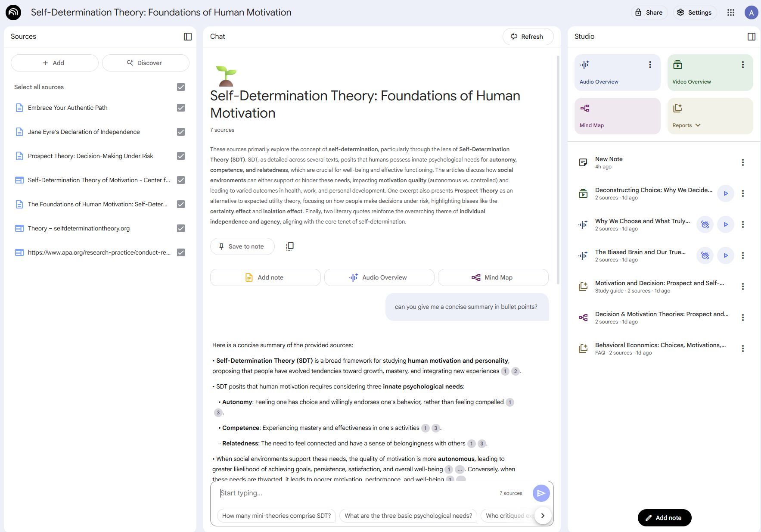761x532 pixels.
Task: Enter interactive mode on The Biased Brain audio
Action: coord(705,255)
